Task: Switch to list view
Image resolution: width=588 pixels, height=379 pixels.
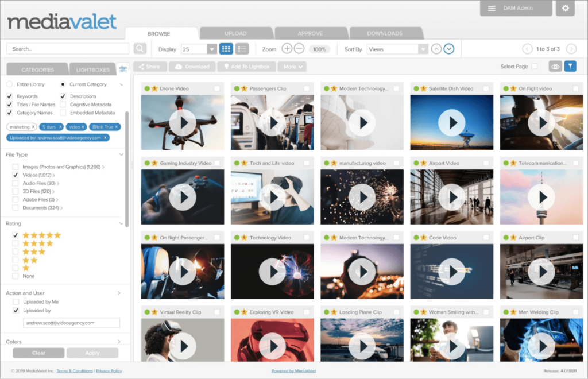Action: click(x=242, y=49)
